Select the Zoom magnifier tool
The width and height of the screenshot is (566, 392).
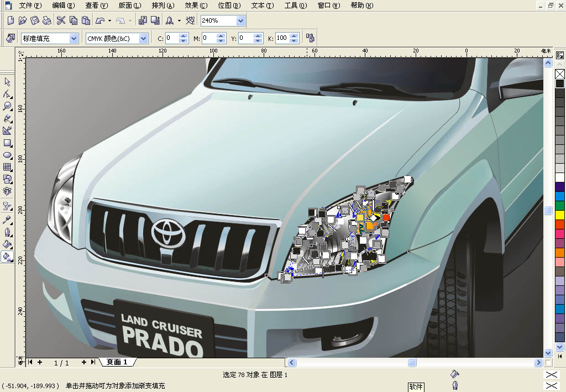point(8,106)
